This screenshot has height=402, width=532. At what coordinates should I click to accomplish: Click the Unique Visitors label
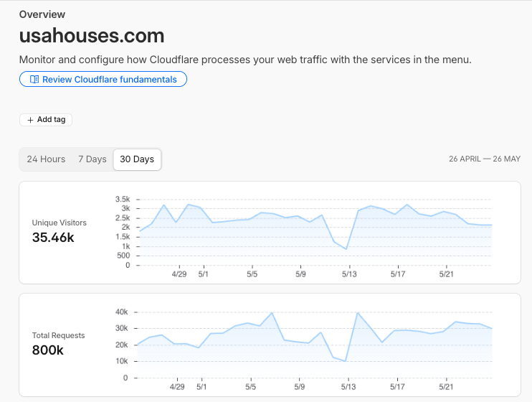59,223
